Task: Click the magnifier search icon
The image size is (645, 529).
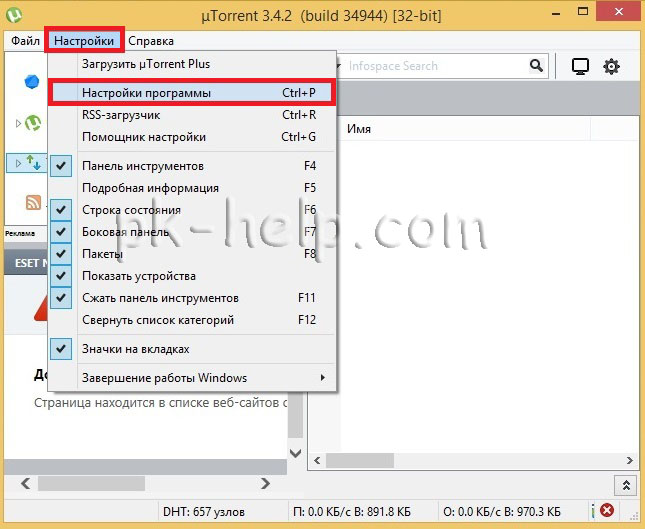Action: (x=536, y=65)
